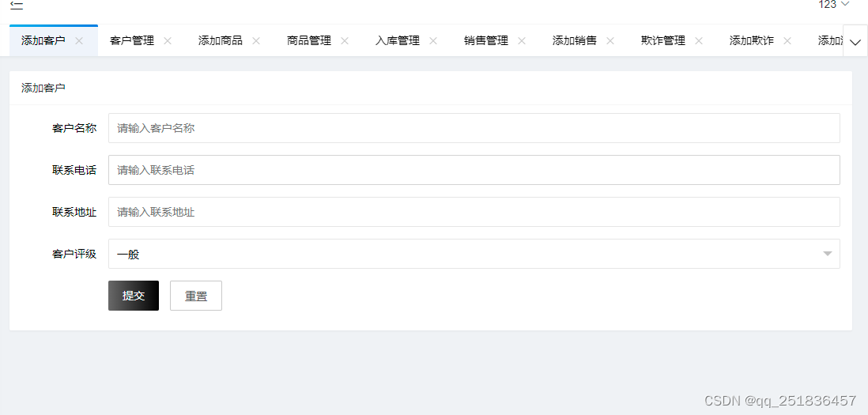Reset the form with 重置 button
This screenshot has height=415, width=868.
coord(196,296)
